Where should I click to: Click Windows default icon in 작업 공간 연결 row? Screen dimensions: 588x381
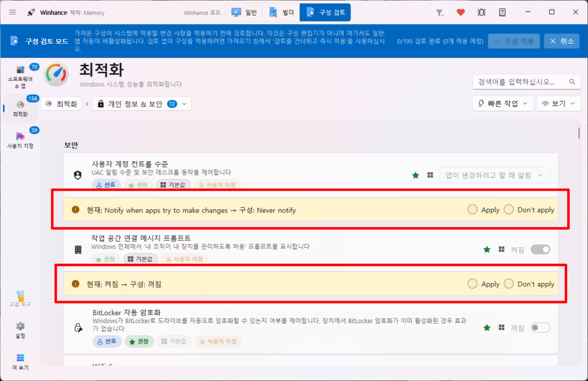pyautogui.click(x=501, y=249)
